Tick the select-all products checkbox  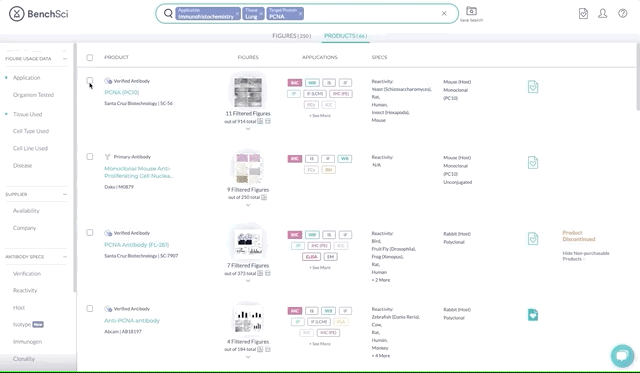point(90,58)
